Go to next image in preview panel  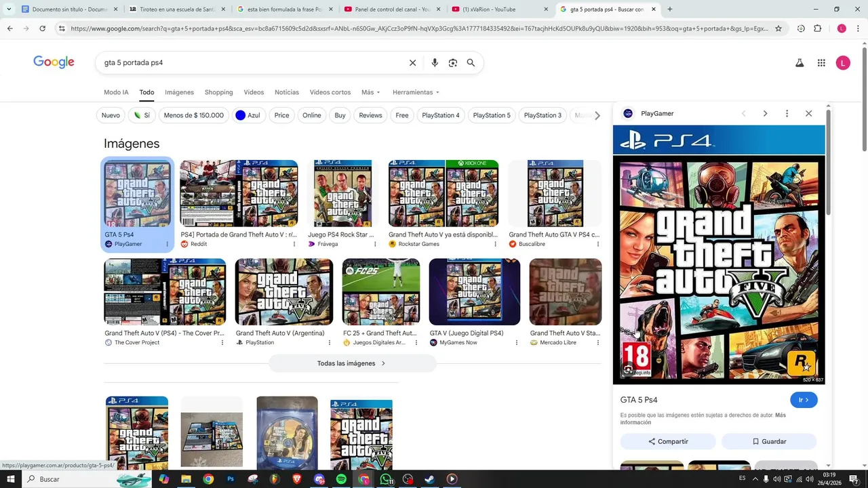pos(765,113)
